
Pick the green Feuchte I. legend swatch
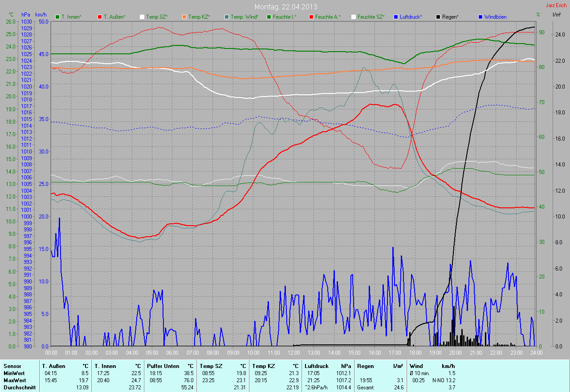[x=269, y=17]
